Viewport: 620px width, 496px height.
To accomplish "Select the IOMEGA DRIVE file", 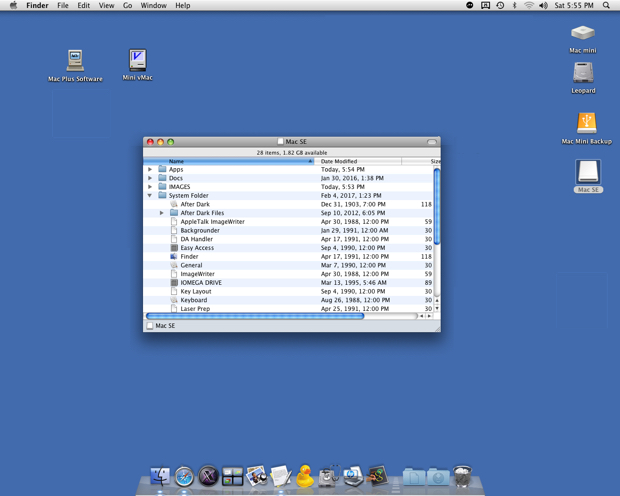I will click(x=288, y=282).
